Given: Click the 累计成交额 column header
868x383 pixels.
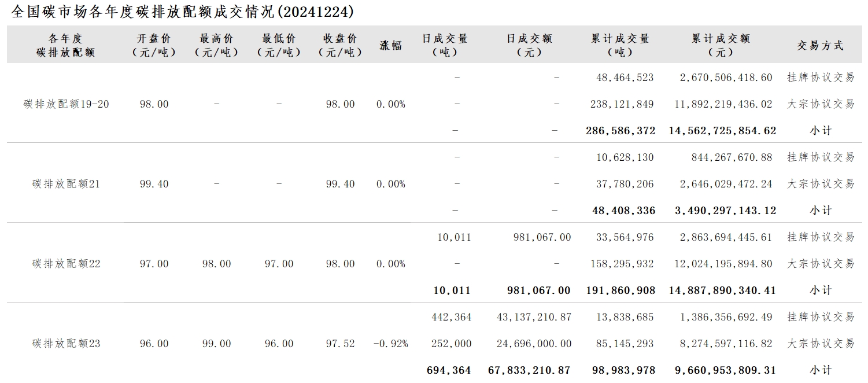Looking at the screenshot, I should (x=721, y=46).
